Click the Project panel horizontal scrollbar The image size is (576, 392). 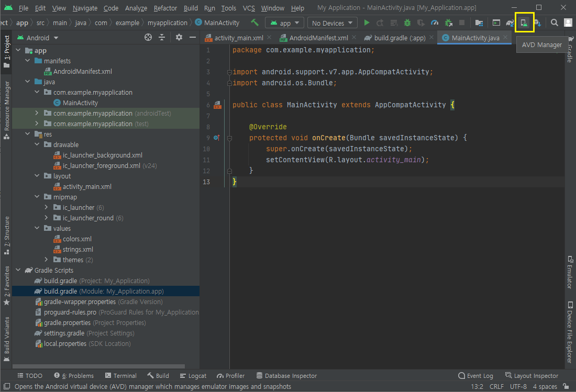click(98, 366)
